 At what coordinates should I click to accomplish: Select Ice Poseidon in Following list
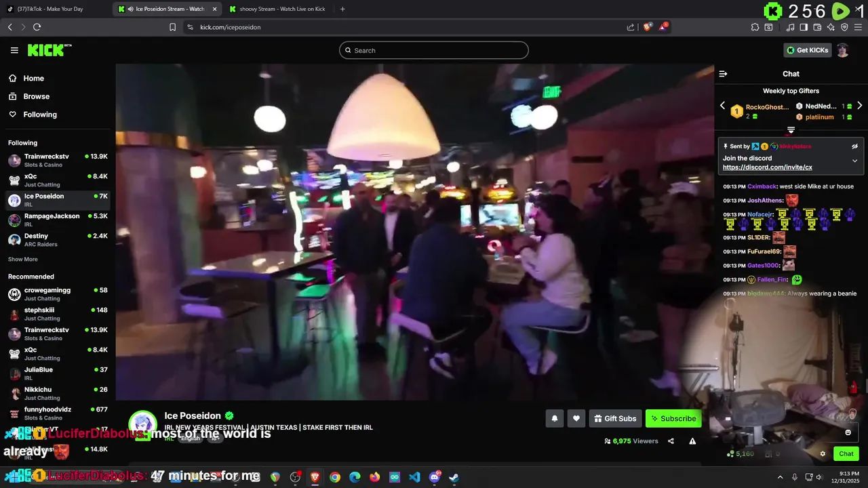58,200
